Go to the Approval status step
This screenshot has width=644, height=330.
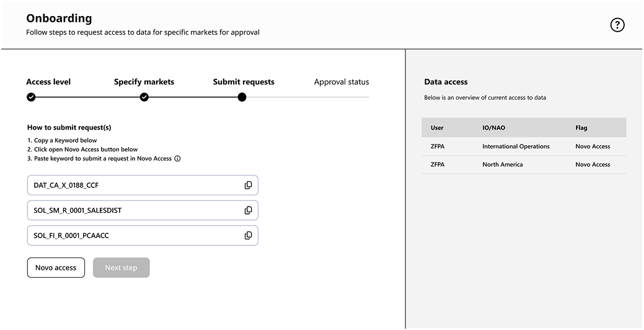pyautogui.click(x=342, y=82)
